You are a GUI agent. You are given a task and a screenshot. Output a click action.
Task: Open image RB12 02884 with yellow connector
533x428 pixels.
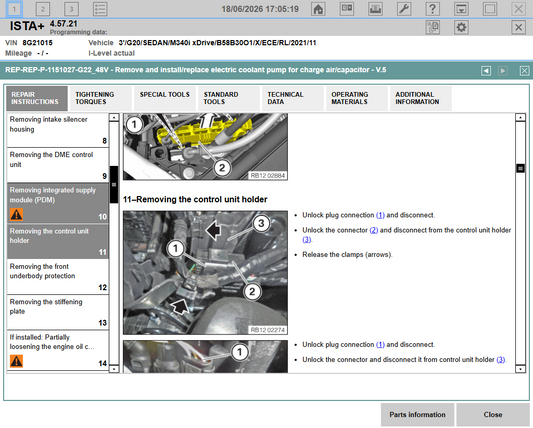(205, 147)
